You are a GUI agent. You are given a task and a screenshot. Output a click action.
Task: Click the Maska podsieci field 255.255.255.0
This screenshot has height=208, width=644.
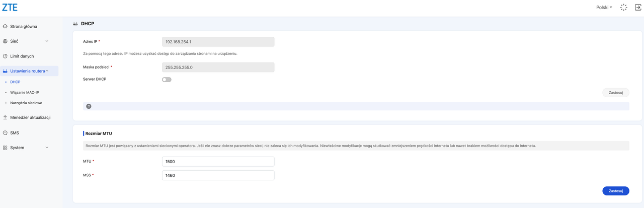pos(218,67)
